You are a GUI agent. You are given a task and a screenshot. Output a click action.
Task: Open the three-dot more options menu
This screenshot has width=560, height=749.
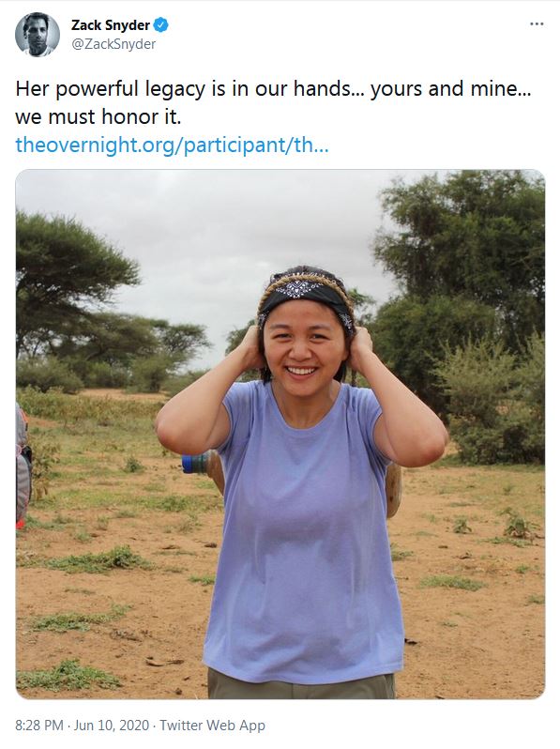pos(537,23)
